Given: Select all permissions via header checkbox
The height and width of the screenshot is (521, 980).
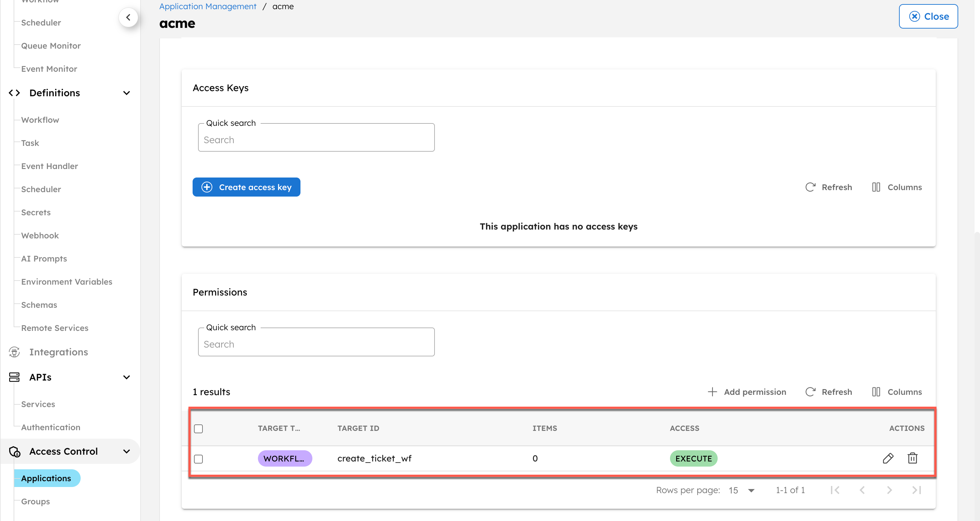Looking at the screenshot, I should (x=199, y=428).
